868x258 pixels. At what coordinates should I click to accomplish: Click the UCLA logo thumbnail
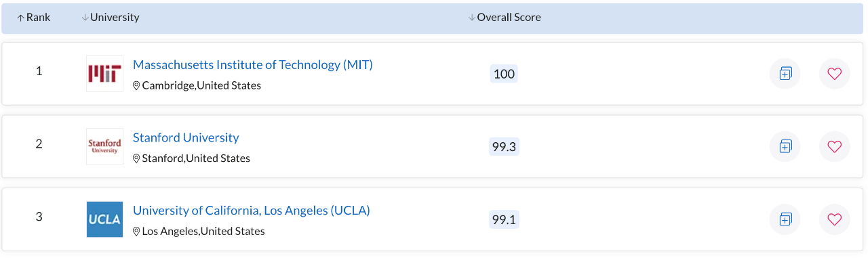pyautogui.click(x=105, y=219)
